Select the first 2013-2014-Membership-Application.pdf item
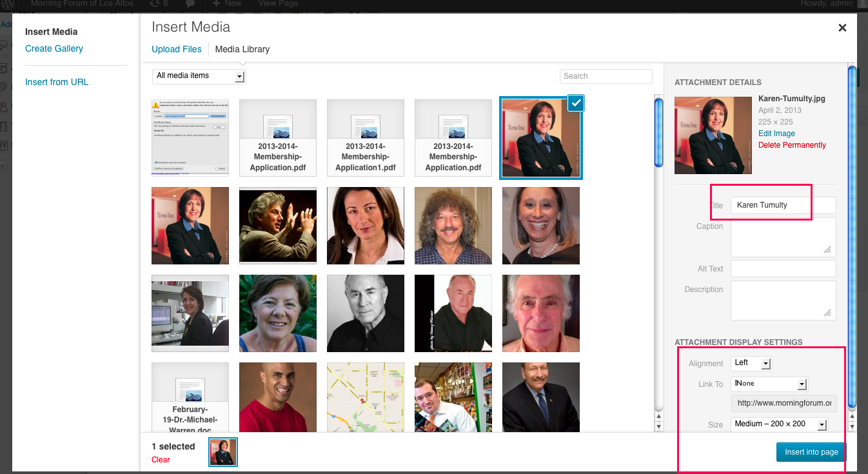Screen dimensions: 868x474 coord(278,138)
